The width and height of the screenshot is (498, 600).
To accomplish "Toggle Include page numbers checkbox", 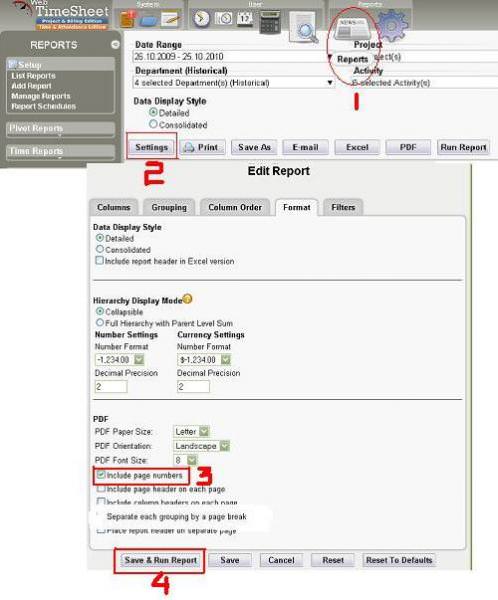I will tap(101, 475).
